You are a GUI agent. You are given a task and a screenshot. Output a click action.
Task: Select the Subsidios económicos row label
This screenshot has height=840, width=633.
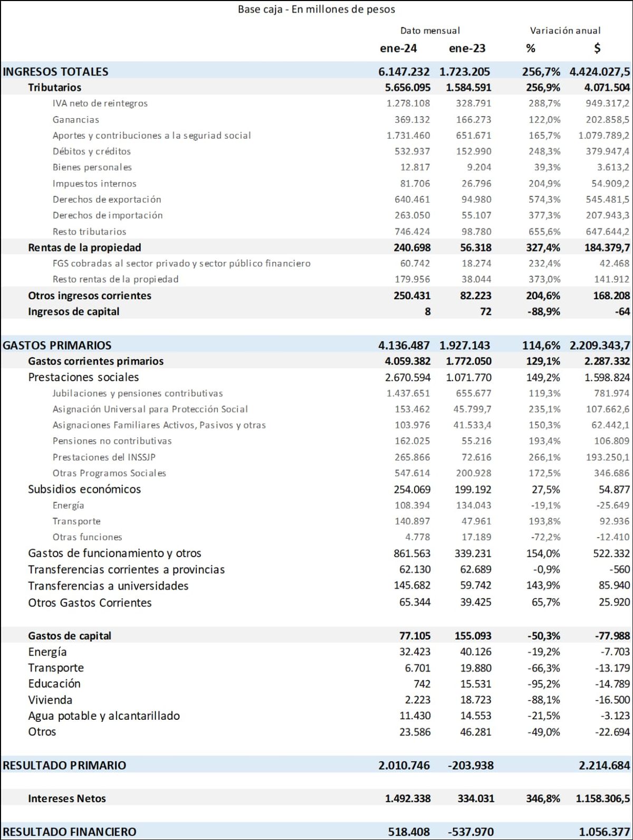click(x=84, y=489)
